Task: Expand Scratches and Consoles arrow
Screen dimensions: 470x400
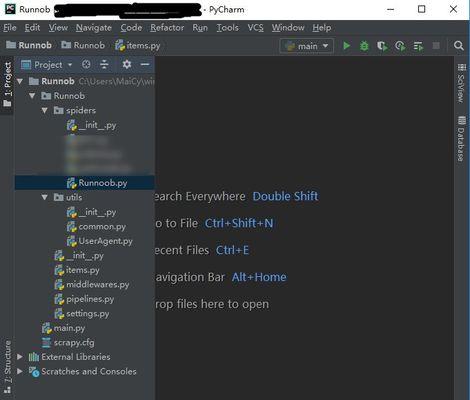Action: pos(20,371)
